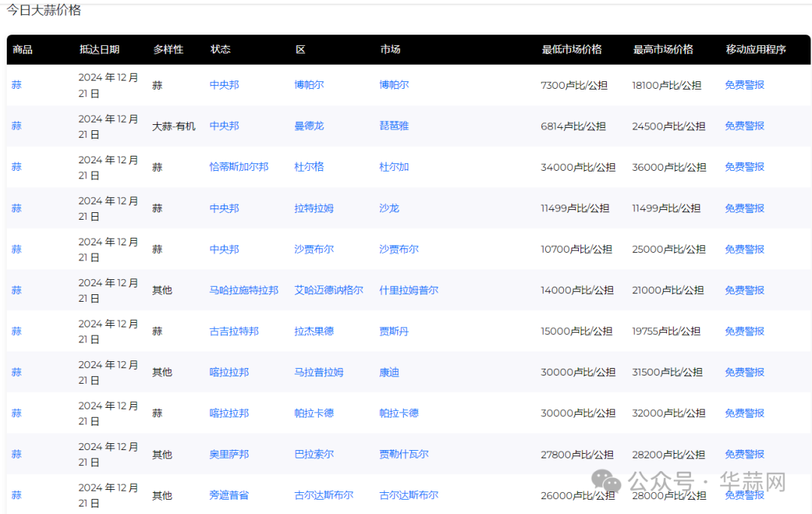Screen dimensions: 812x514
Task: Open the 贾勒什瓦尔 market link
Action: pos(404,455)
